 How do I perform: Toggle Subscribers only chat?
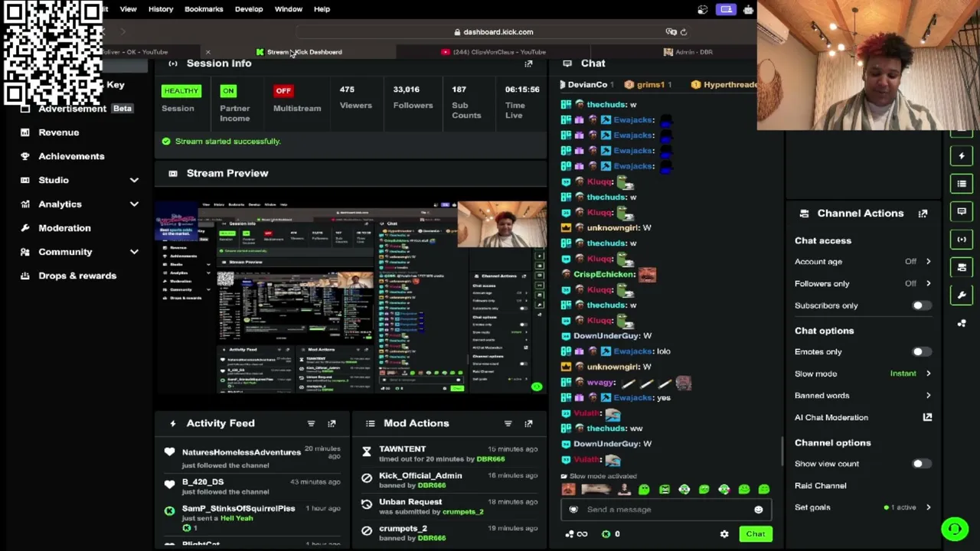(921, 305)
